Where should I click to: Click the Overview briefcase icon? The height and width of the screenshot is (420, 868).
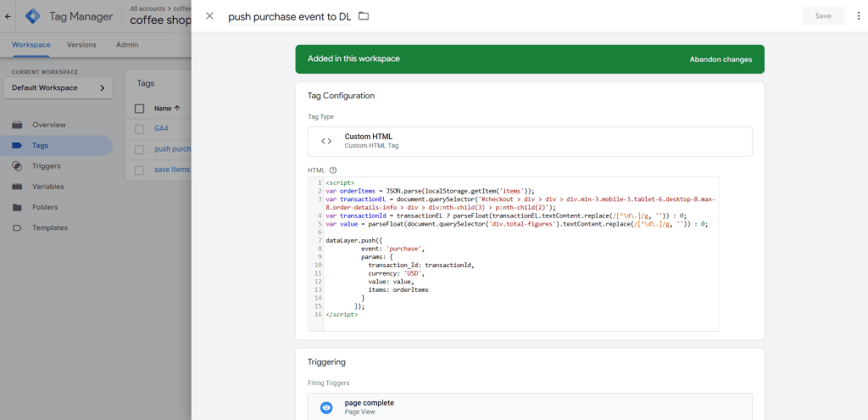pos(17,125)
